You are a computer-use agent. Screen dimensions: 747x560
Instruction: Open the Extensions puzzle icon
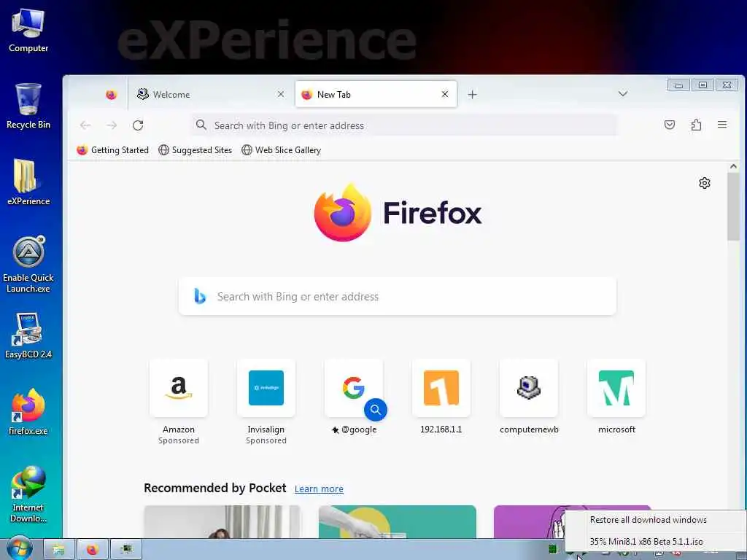point(696,125)
